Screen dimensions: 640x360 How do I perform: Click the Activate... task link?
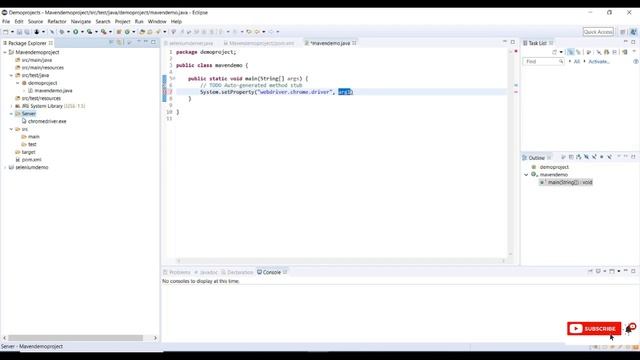(599, 62)
